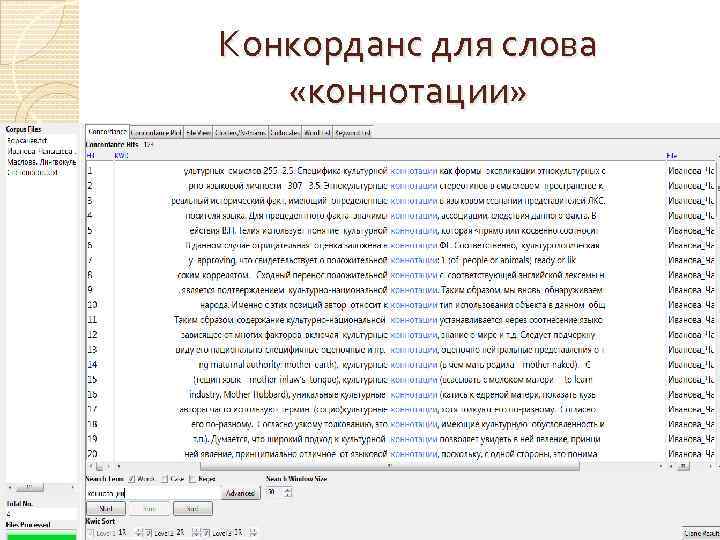Image resolution: width=720 pixels, height=540 pixels.
Task: Toggle the Kwic Sort Level 3 checkbox
Action: click(x=207, y=533)
